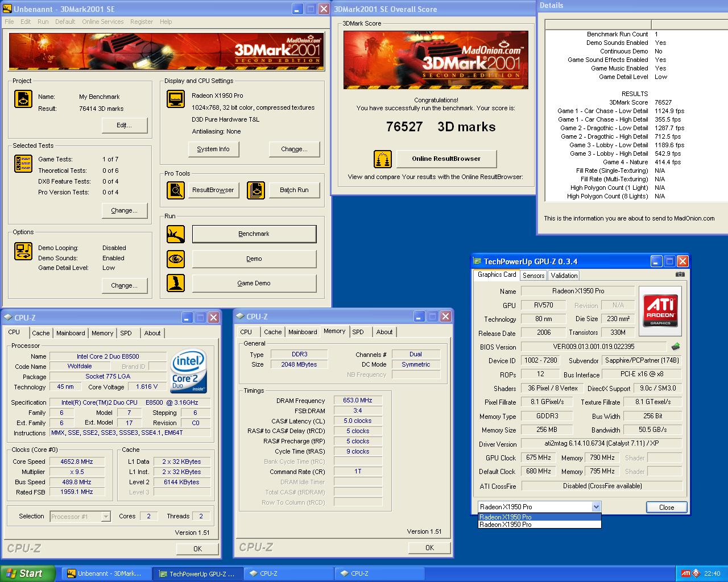Click Change... button under Selected Tests
Screen dimensions: 728x582
coord(124,210)
